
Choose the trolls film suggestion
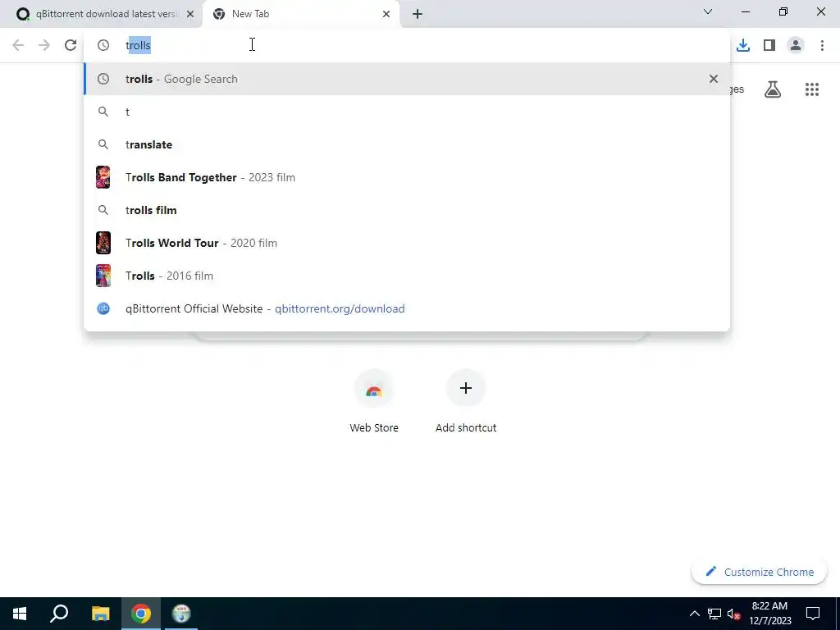point(407,210)
